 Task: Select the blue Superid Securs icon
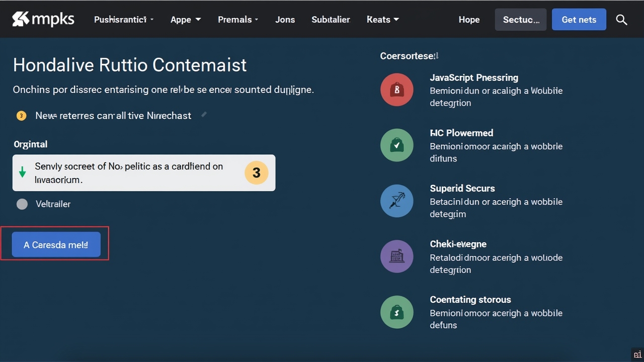click(397, 201)
